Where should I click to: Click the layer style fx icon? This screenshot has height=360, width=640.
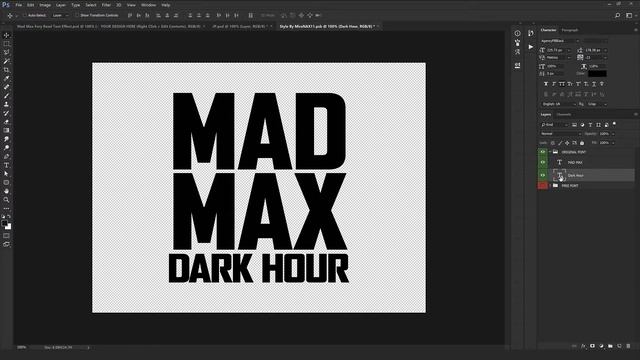[x=583, y=346]
